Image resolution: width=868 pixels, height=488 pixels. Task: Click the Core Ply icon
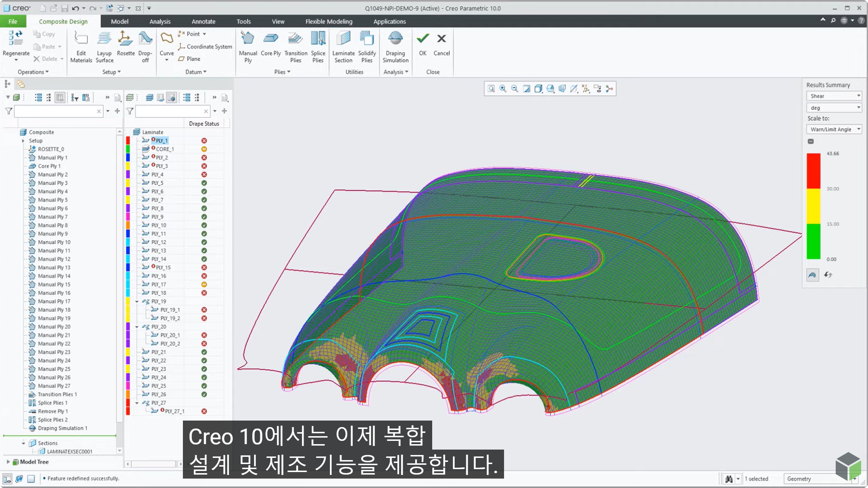coord(271,38)
